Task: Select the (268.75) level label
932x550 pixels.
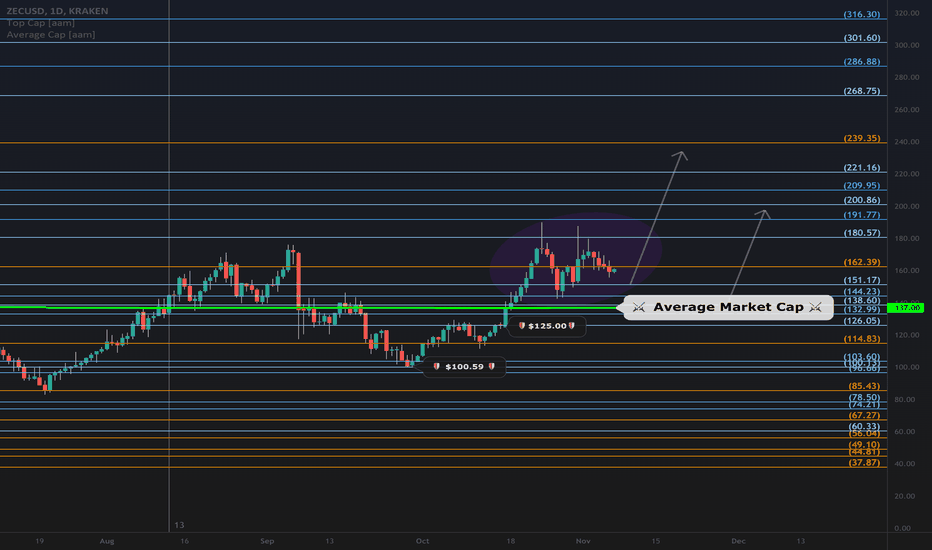Action: [x=862, y=90]
